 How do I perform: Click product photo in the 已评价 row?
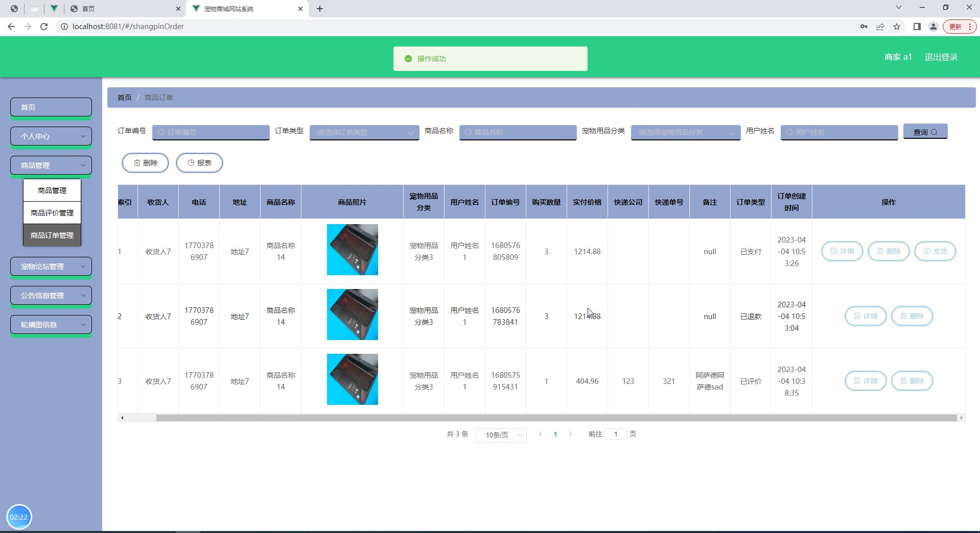(353, 379)
